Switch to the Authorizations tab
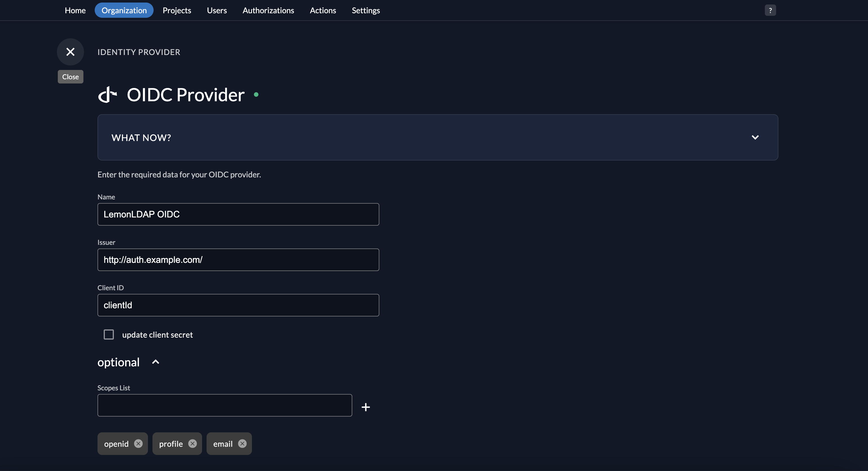The height and width of the screenshot is (471, 868). (x=268, y=10)
